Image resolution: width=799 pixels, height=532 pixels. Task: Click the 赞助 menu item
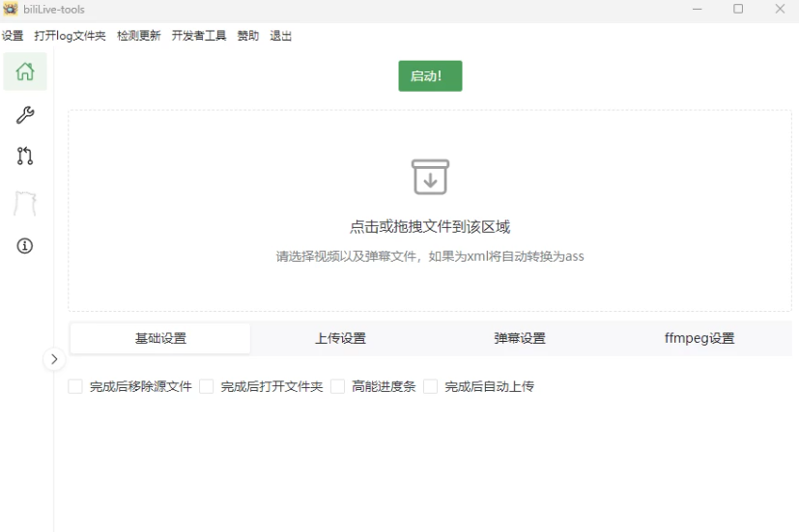tap(248, 36)
